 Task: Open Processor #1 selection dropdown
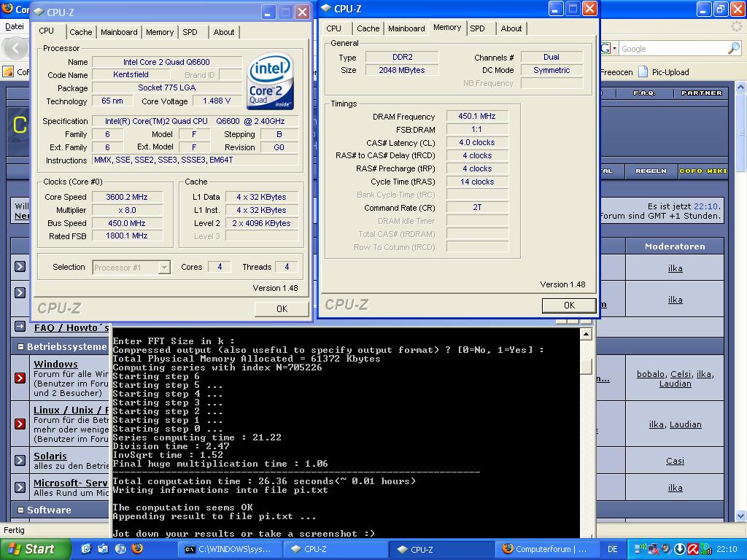click(x=164, y=267)
